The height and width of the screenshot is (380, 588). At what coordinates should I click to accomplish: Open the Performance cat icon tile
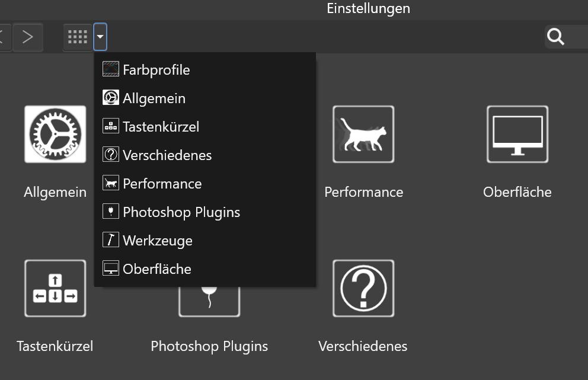tap(363, 135)
